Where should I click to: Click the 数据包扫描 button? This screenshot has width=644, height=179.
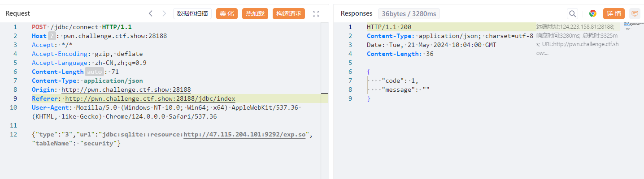tap(192, 13)
